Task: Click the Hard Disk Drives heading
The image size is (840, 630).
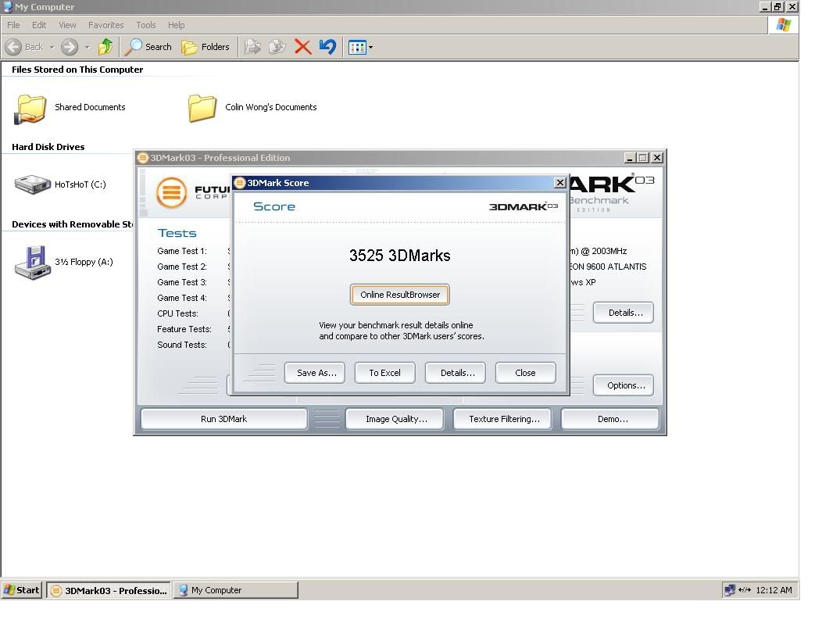Action: (x=48, y=147)
